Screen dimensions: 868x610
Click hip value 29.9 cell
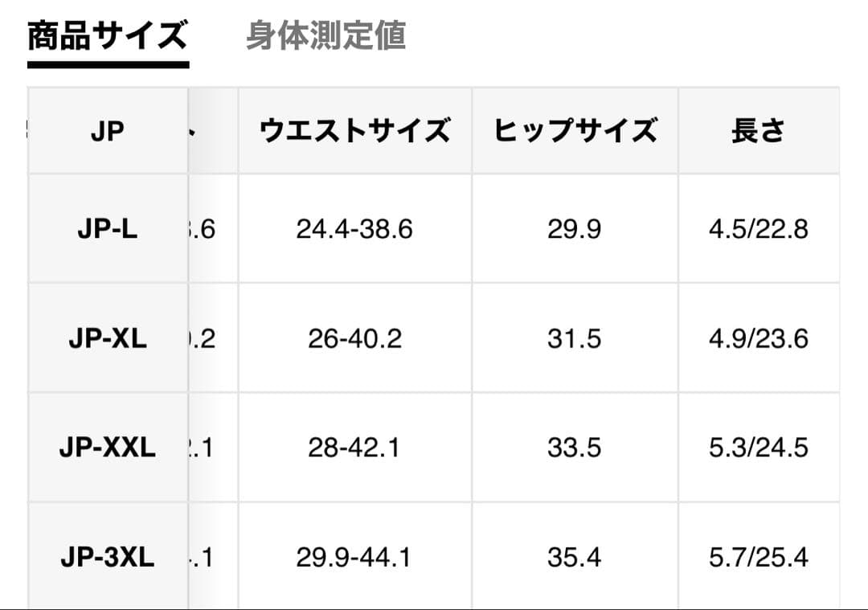(575, 228)
